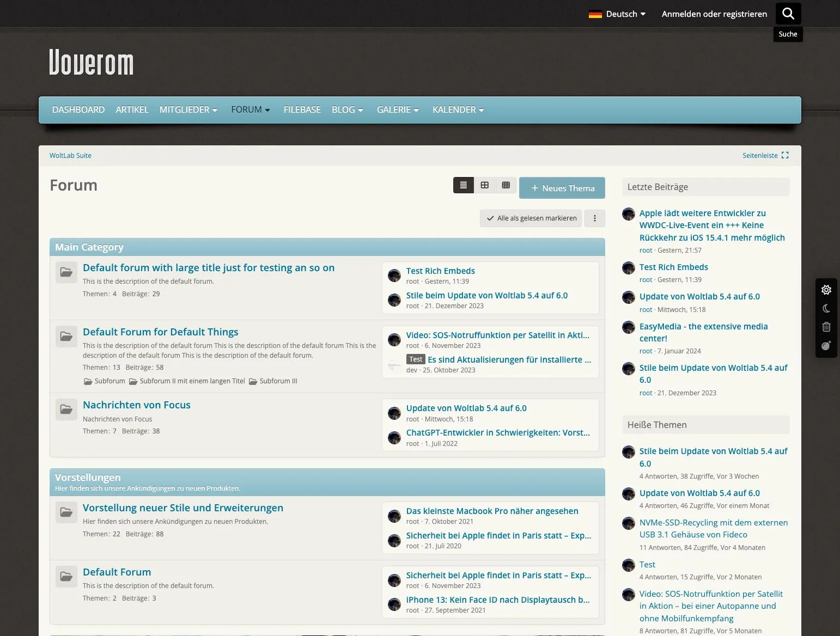
Task: Select the list layout view button
Action: click(463, 185)
